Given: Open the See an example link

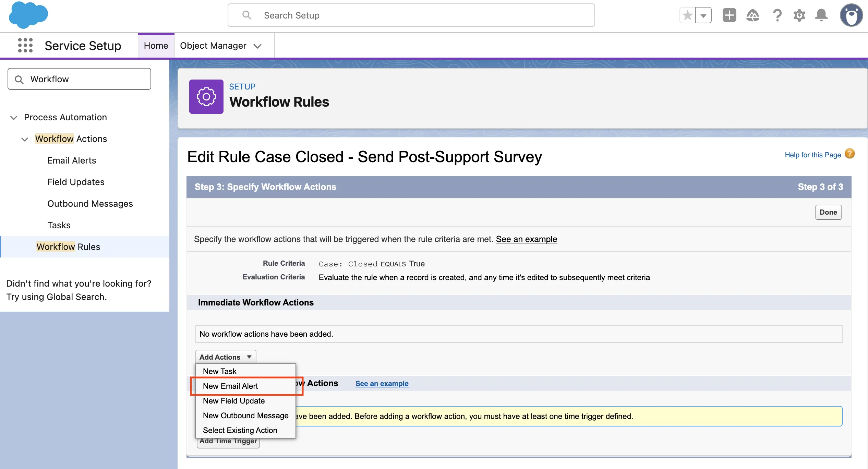Looking at the screenshot, I should tap(526, 239).
